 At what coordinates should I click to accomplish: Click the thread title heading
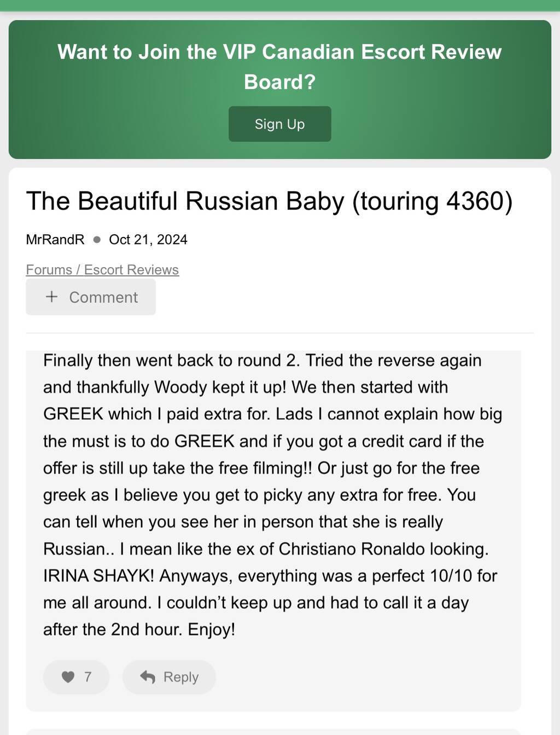click(269, 201)
